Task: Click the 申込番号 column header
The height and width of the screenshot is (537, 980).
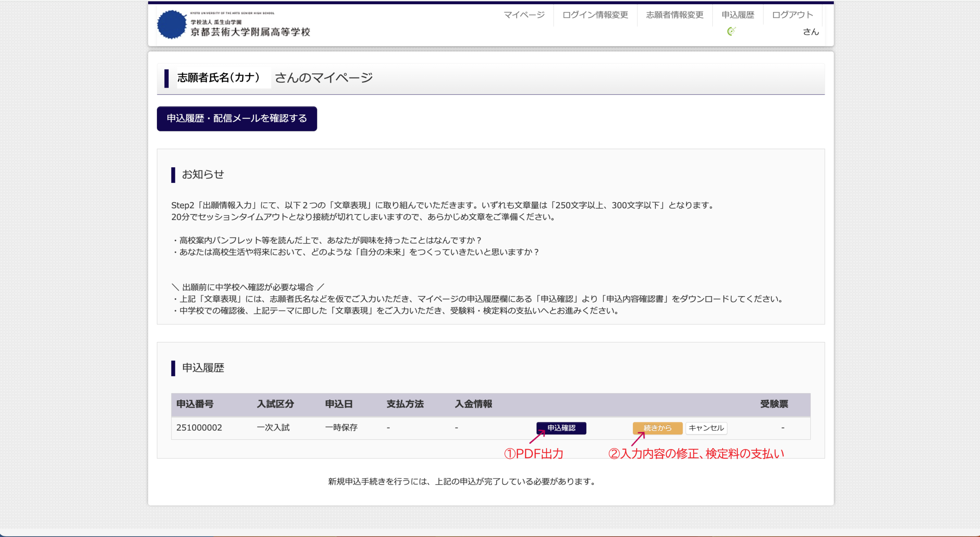Action: [195, 404]
